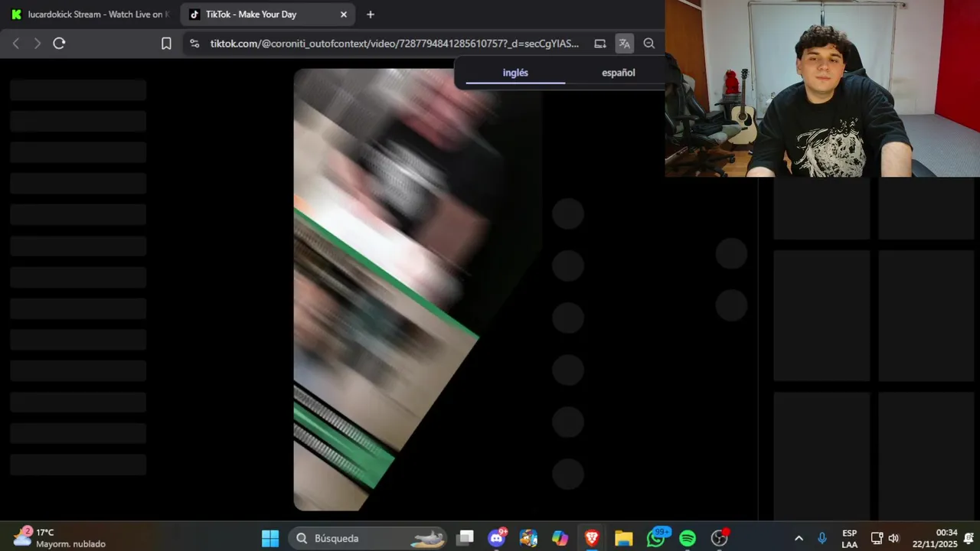This screenshot has height=551, width=980.
Task: Click the TikTok URL address bar
Action: 394,44
